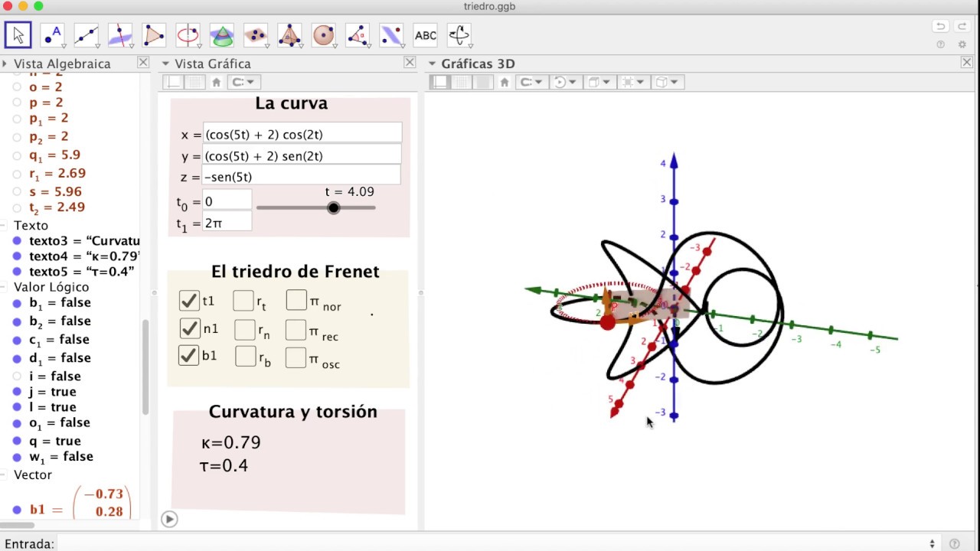Click home view icon in Gráficas 3D
This screenshot has height=551, width=980.
[x=505, y=82]
